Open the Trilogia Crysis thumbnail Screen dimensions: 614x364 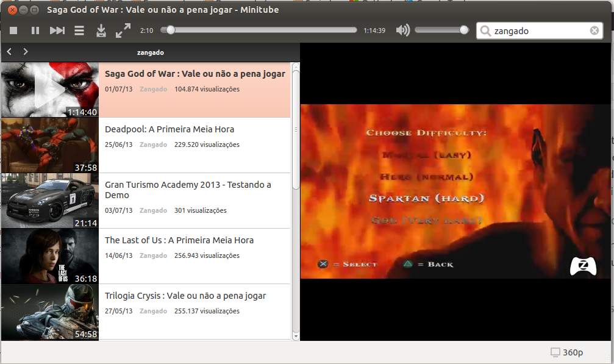tap(50, 312)
